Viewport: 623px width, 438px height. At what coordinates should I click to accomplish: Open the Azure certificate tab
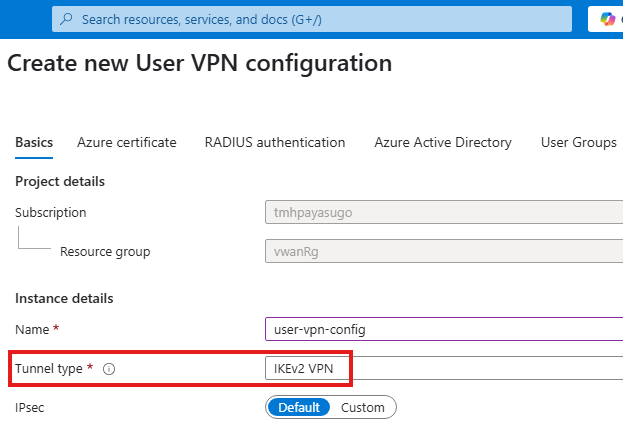click(x=127, y=142)
